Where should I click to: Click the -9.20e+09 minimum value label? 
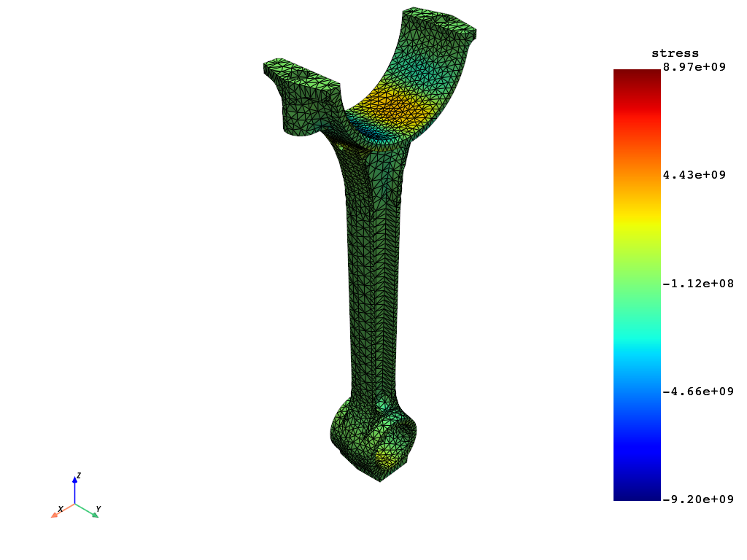(698, 499)
